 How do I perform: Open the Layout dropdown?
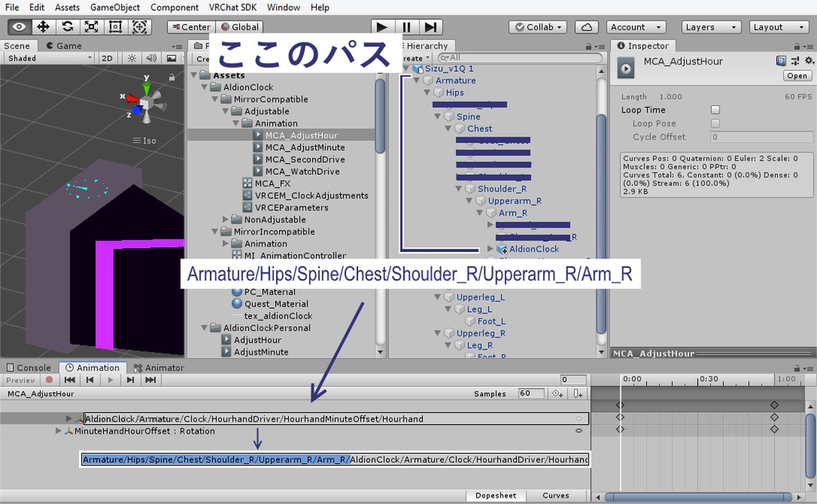pyautogui.click(x=779, y=27)
